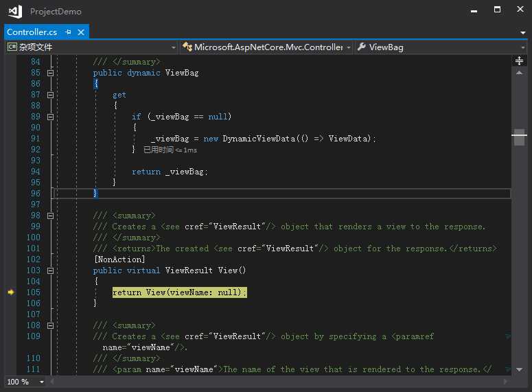Viewport: 532px width, 392px height.
Task: Open the 100 % zoom dropdown
Action: (x=41, y=382)
